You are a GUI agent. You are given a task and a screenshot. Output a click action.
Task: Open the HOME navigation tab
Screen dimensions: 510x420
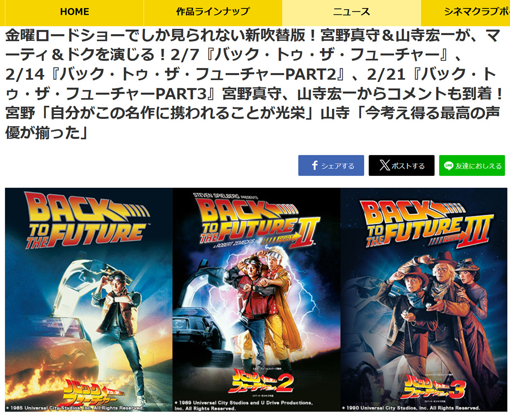74,12
